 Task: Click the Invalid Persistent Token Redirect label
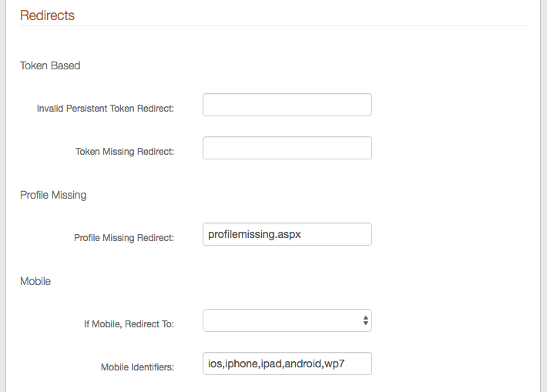[x=106, y=109]
